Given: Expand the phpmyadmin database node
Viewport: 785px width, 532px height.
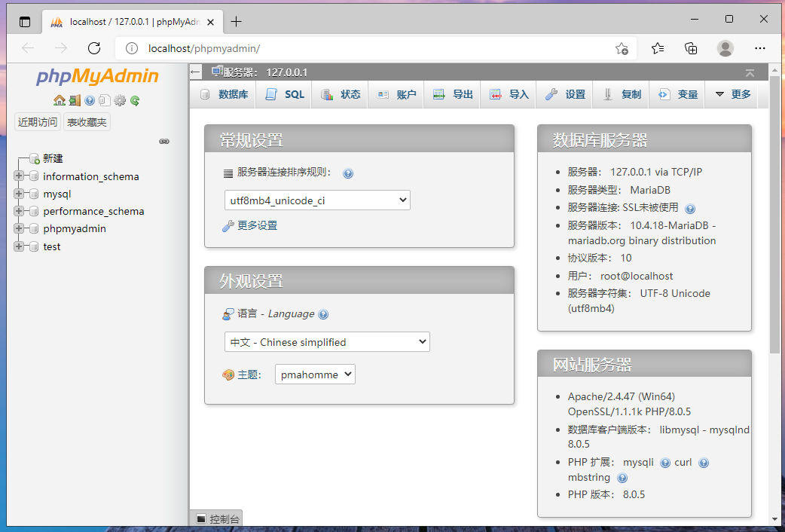Looking at the screenshot, I should click(19, 228).
